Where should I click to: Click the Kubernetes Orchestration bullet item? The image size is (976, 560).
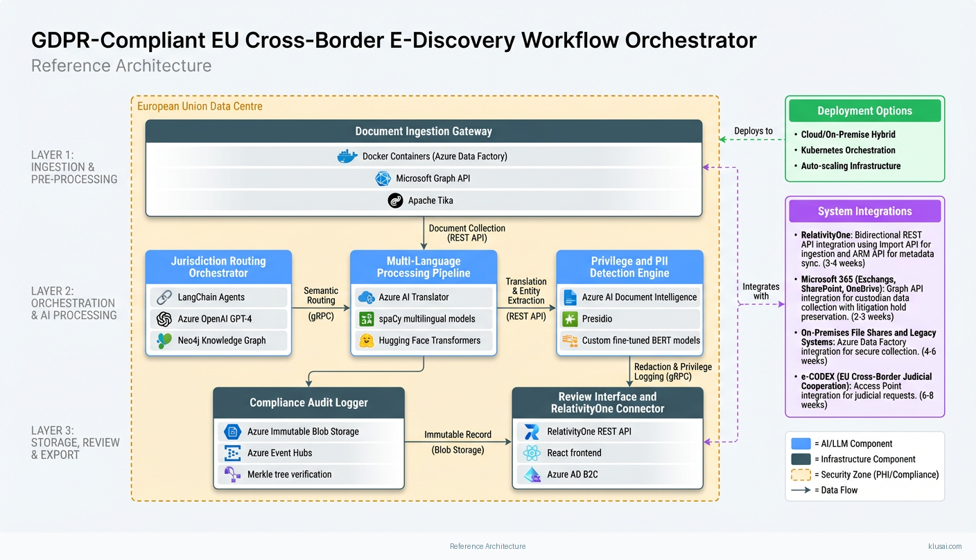[848, 150]
